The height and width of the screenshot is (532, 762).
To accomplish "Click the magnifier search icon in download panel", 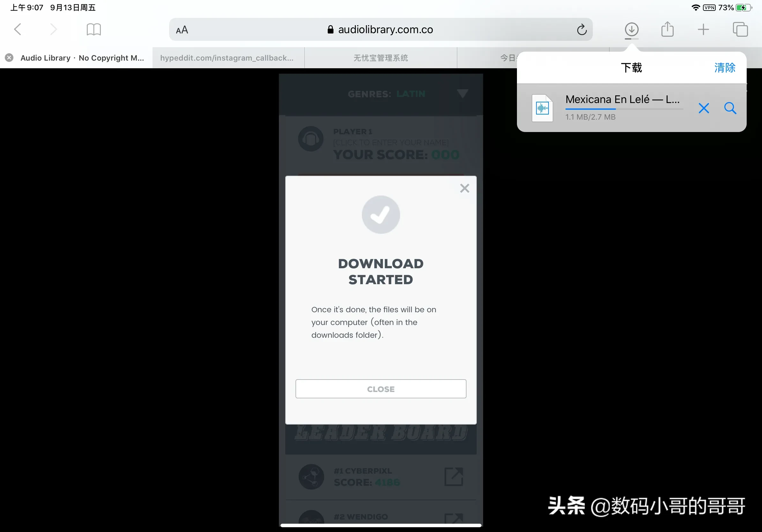I will coord(731,108).
